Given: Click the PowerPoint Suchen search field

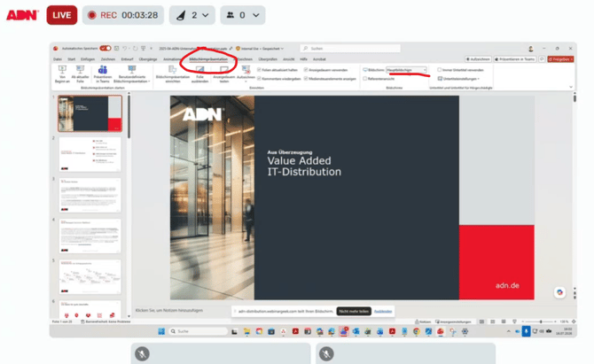Looking at the screenshot, I should coord(350,49).
